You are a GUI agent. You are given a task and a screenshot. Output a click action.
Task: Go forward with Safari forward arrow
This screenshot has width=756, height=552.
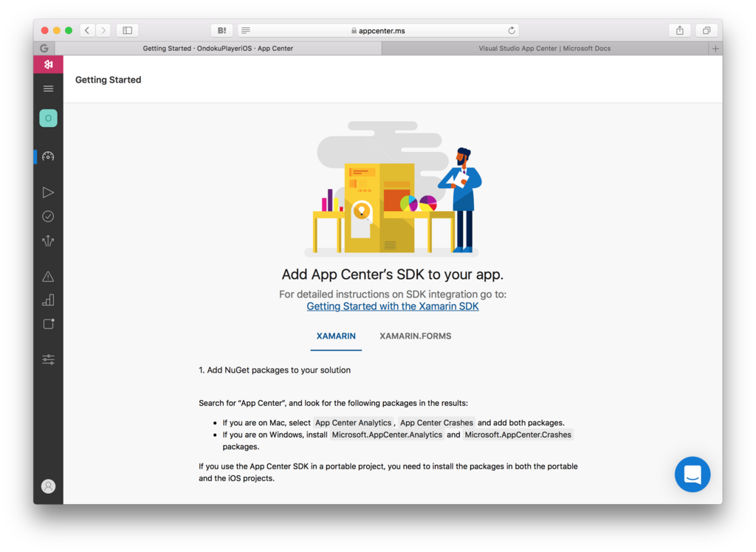point(103,30)
